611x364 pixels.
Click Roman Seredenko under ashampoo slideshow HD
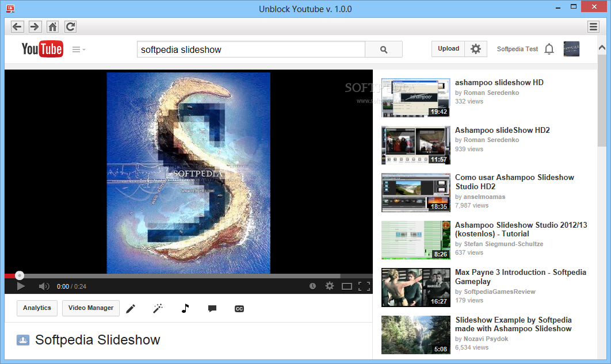[491, 93]
